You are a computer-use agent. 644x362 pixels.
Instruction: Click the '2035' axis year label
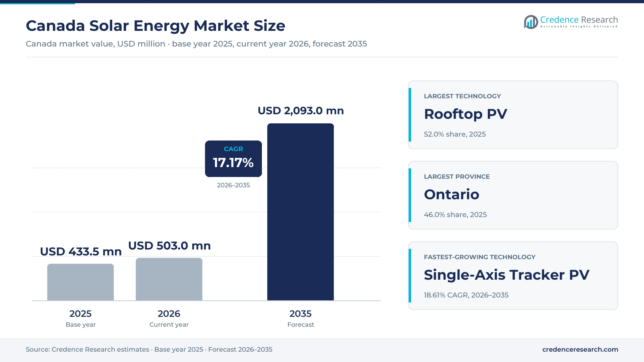[301, 313]
